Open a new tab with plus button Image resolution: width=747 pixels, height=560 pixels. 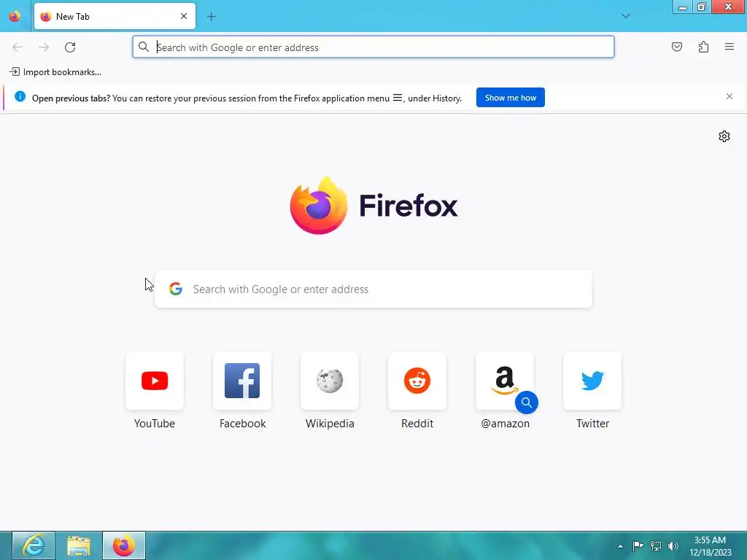point(211,17)
